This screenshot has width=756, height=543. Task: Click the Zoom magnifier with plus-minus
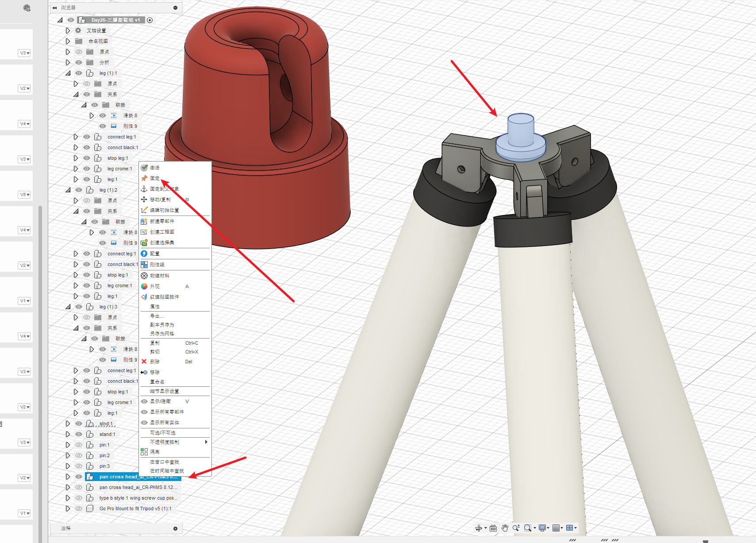(x=516, y=528)
